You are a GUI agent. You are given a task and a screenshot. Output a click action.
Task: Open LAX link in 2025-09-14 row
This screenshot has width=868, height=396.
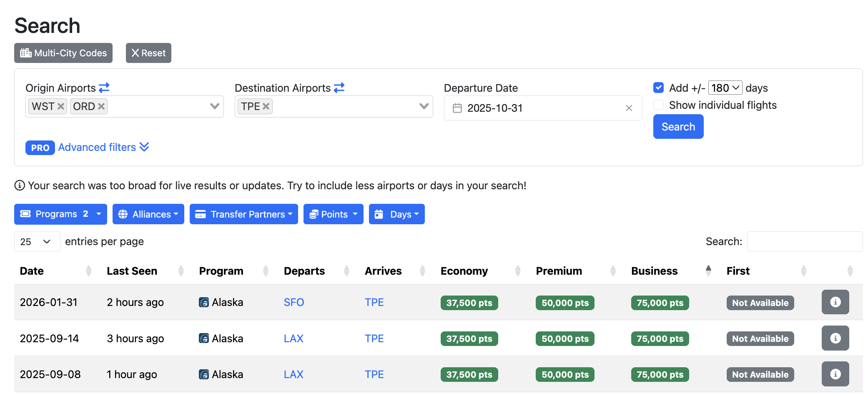point(294,338)
